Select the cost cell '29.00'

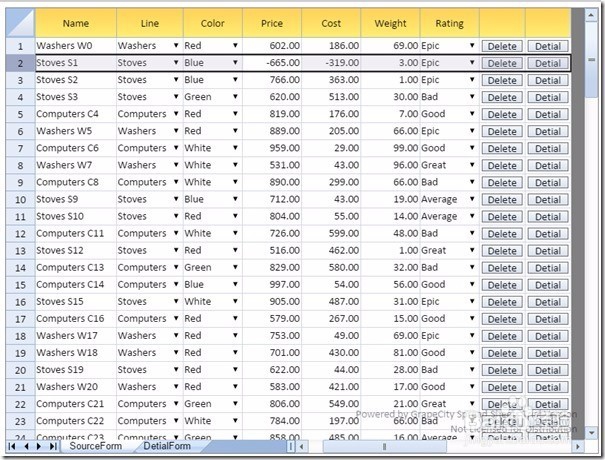[x=331, y=148]
